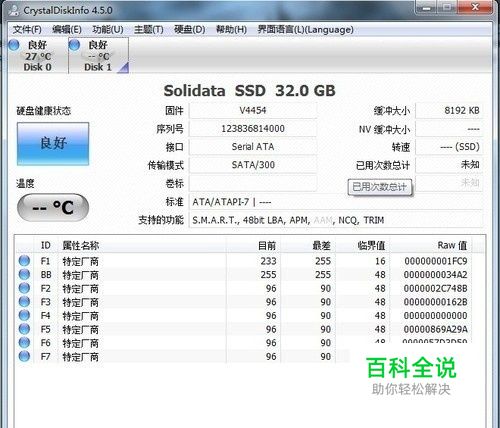This screenshot has height=428, width=500.
Task: Click the Raw 值 column header
Action: click(431, 246)
